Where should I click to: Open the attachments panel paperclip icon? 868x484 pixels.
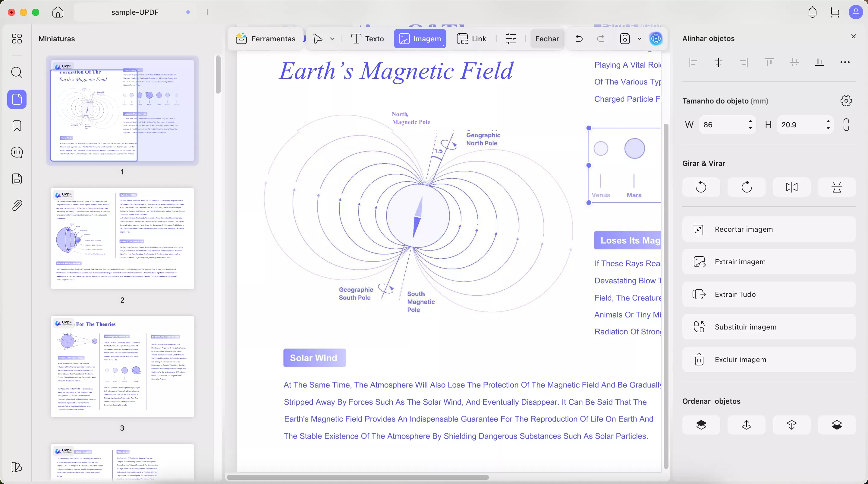click(17, 205)
